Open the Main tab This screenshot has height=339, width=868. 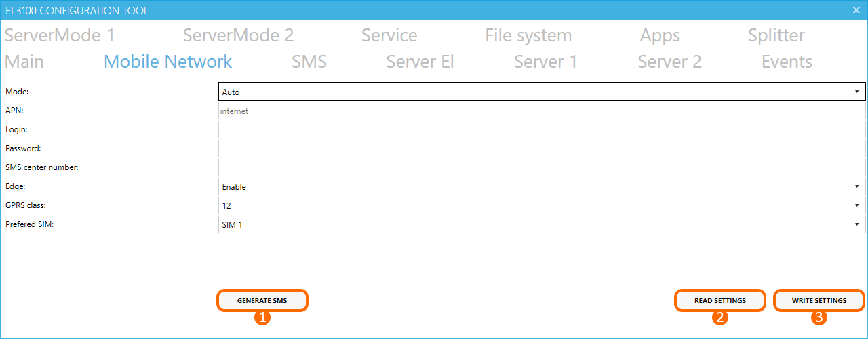24,62
